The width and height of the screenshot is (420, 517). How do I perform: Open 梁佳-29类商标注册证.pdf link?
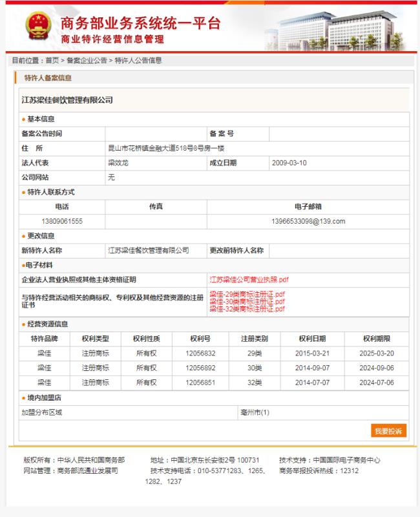[x=247, y=294]
